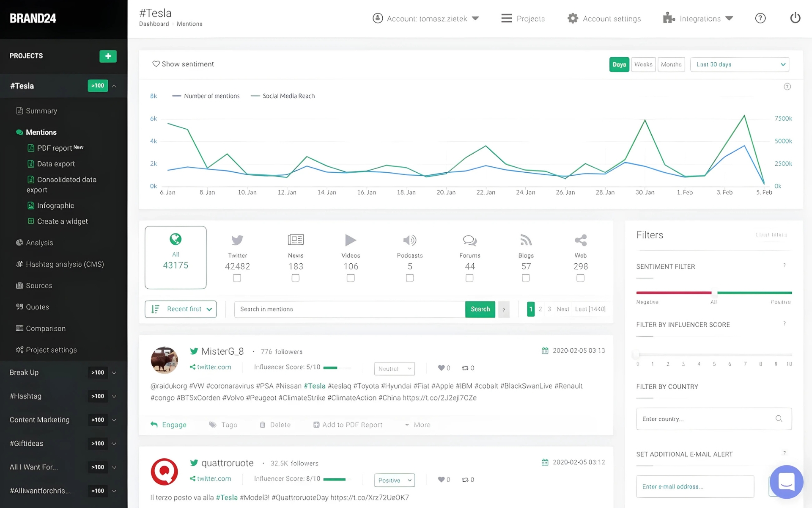Click the power logout icon

(x=795, y=18)
